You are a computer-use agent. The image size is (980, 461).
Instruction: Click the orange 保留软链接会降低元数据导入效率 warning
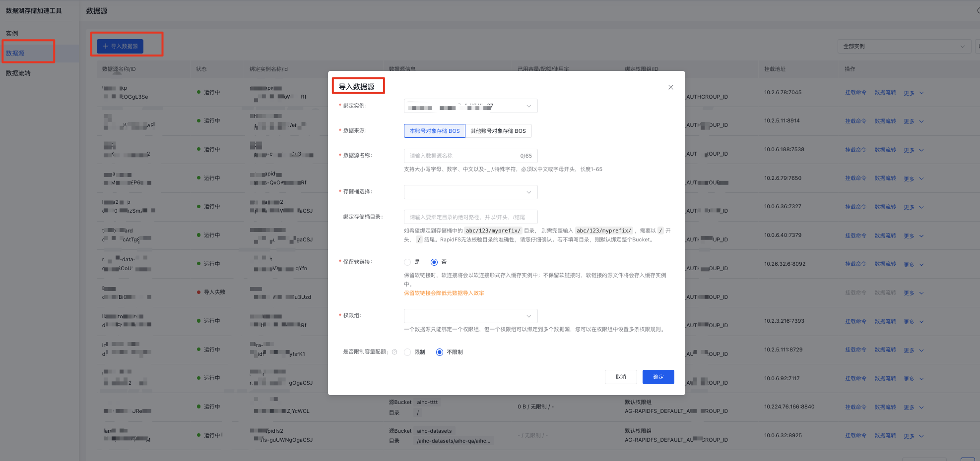click(x=444, y=293)
